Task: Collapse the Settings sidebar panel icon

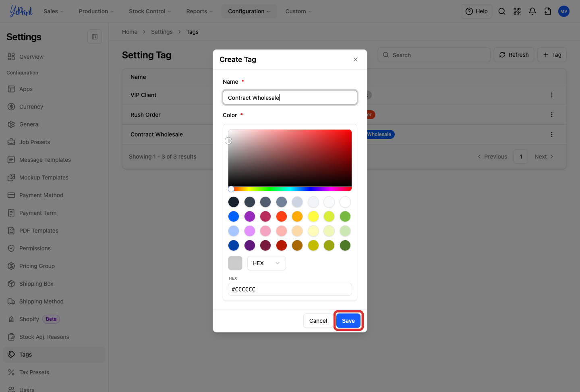Action: pos(95,37)
